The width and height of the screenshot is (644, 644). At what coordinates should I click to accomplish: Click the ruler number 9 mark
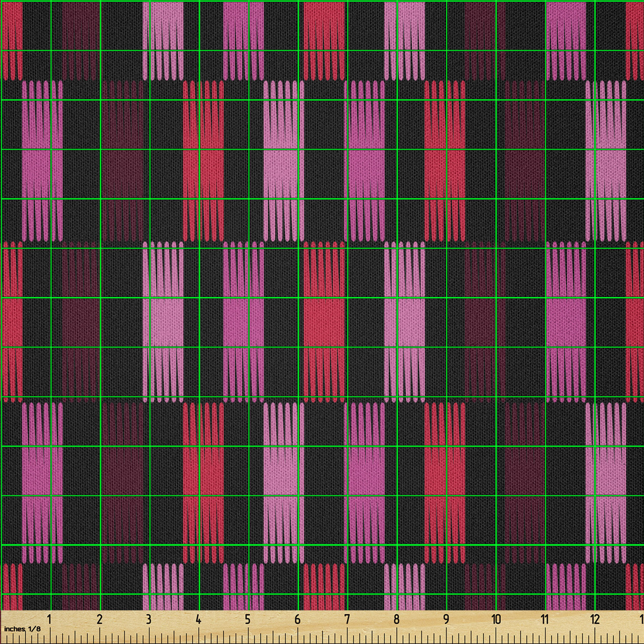pyautogui.click(x=446, y=619)
